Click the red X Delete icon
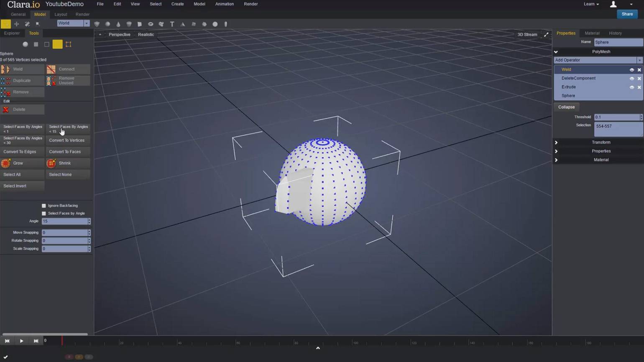This screenshot has width=644, height=362. click(x=6, y=110)
